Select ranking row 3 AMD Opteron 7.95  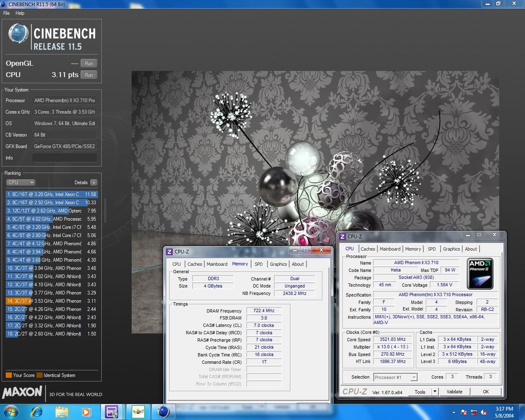pyautogui.click(x=52, y=211)
